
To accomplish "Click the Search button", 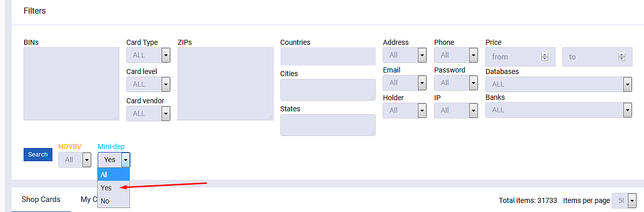I will pyautogui.click(x=38, y=155).
